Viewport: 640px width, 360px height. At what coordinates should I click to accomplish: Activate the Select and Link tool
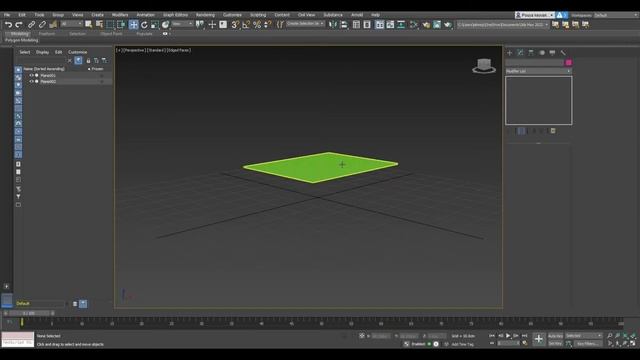pyautogui.click(x=31, y=24)
